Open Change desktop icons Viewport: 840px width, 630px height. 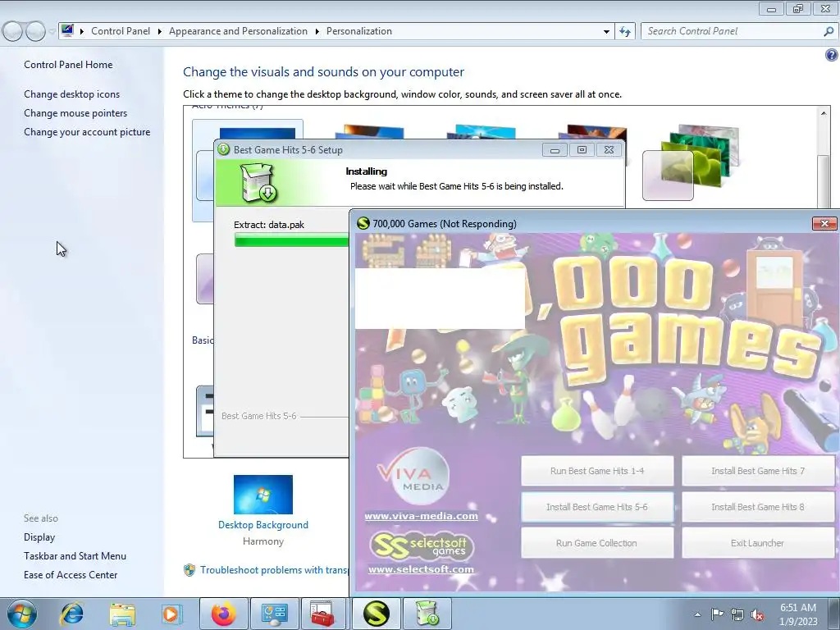(x=72, y=94)
